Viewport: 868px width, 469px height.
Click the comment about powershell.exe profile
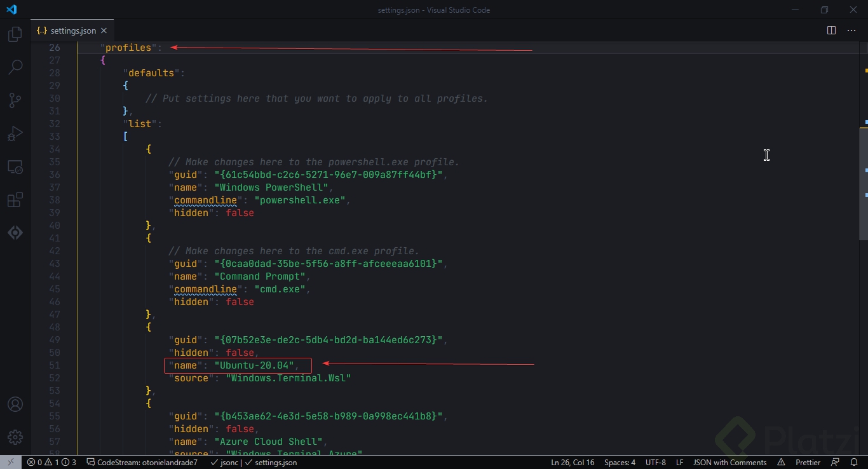(x=314, y=162)
